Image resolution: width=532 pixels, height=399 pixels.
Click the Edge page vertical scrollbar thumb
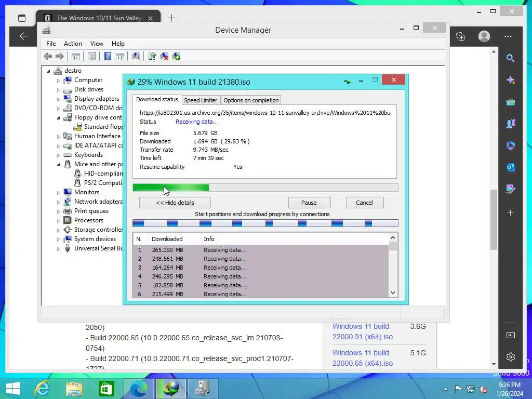point(494,220)
